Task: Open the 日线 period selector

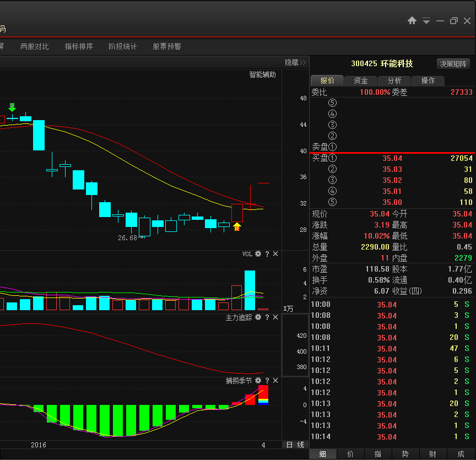Action: [x=295, y=445]
